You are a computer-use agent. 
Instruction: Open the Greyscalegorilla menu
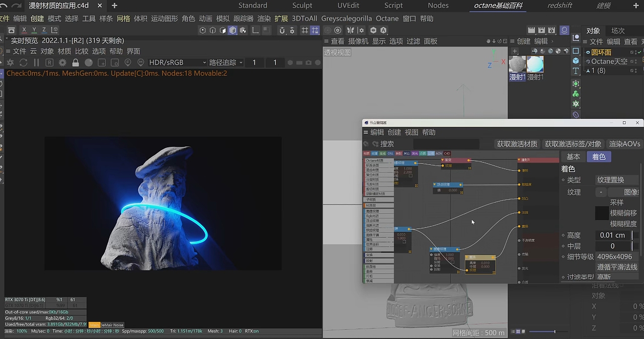(347, 19)
